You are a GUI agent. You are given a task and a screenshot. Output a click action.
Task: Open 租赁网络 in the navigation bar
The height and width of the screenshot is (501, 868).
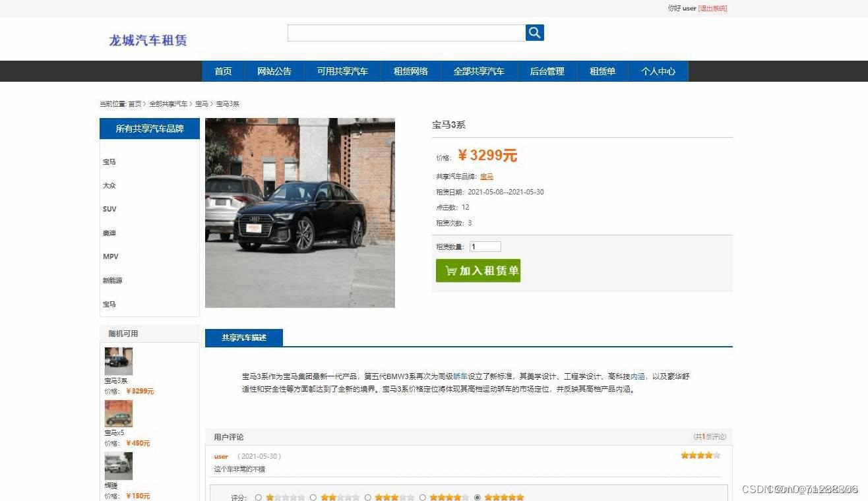(411, 71)
